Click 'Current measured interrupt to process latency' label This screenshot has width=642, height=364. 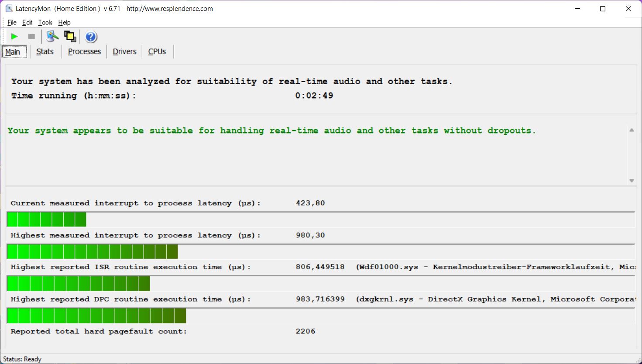(136, 203)
